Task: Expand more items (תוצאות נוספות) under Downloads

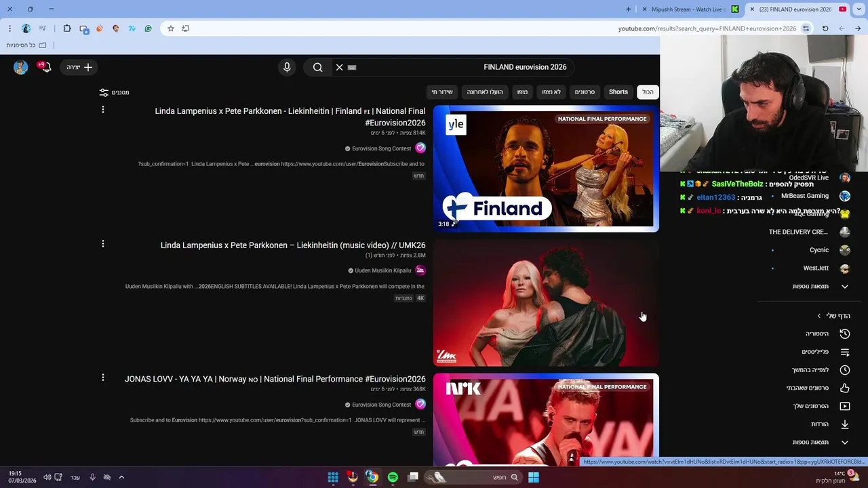Action: pos(821,443)
